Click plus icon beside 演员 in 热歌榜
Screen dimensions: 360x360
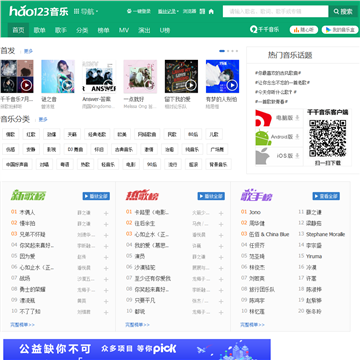coord(221,257)
